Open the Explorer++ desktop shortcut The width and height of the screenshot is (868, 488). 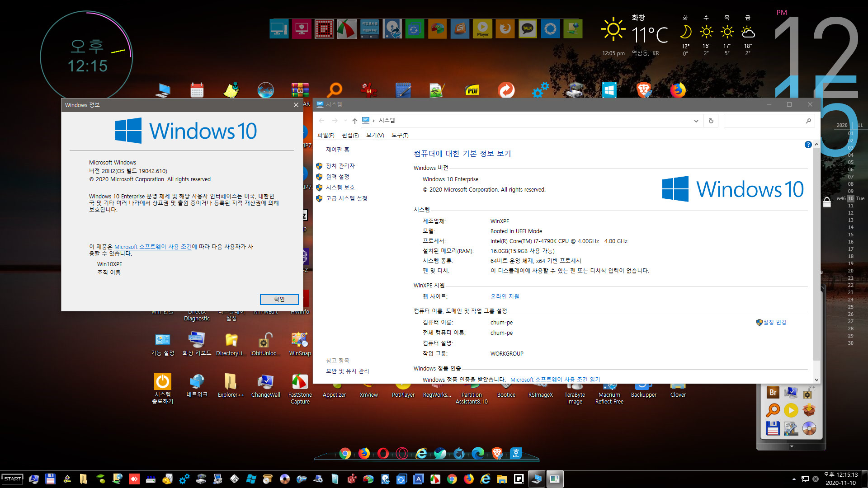pos(231,385)
